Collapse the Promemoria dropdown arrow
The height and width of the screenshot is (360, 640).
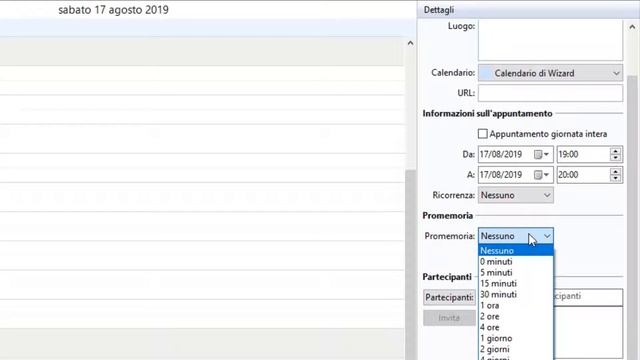547,236
